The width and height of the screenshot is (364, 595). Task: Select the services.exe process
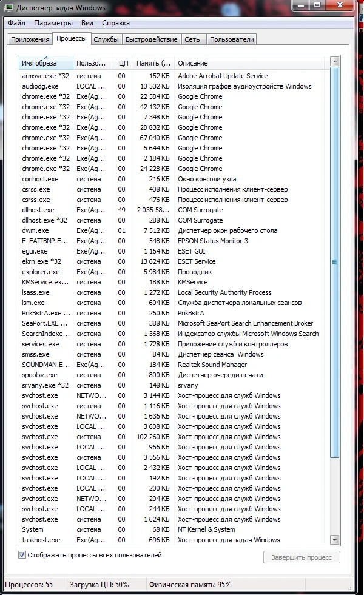pos(173,344)
